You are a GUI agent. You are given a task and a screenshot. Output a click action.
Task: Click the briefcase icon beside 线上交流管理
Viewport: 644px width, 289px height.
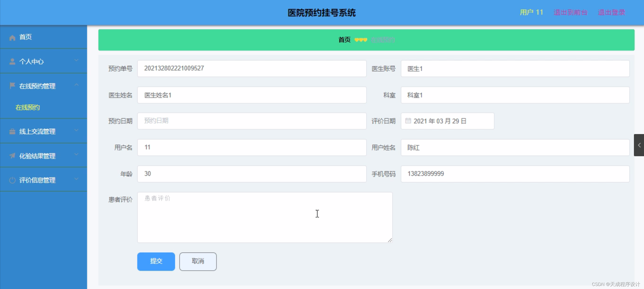12,131
